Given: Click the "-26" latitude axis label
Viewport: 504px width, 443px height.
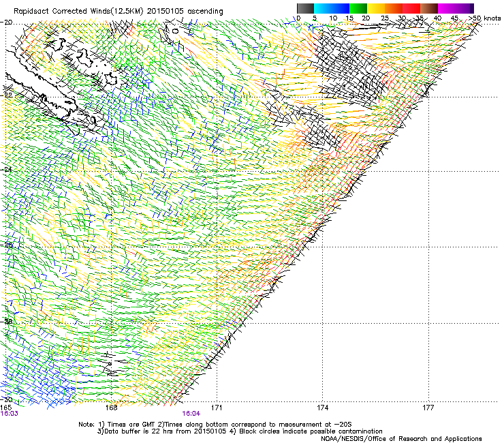Looking at the screenshot, I should click(7, 245).
